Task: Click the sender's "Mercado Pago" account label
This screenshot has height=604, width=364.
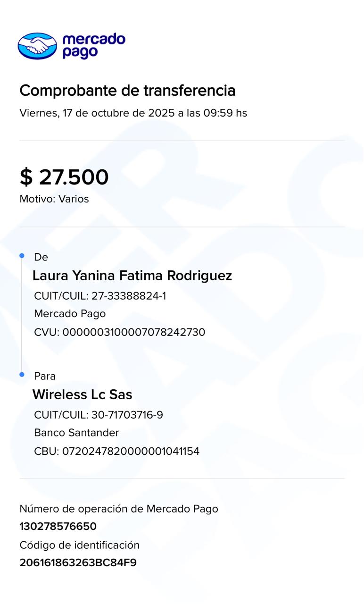Action: [x=70, y=314]
